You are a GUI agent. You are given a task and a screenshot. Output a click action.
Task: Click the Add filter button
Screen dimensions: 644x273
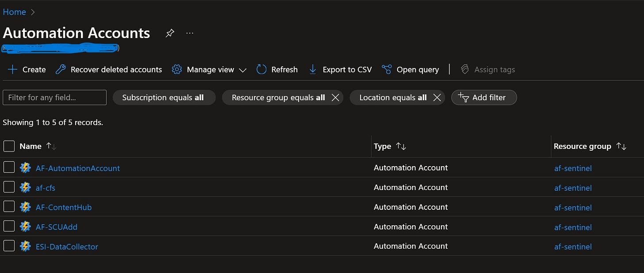[484, 98]
